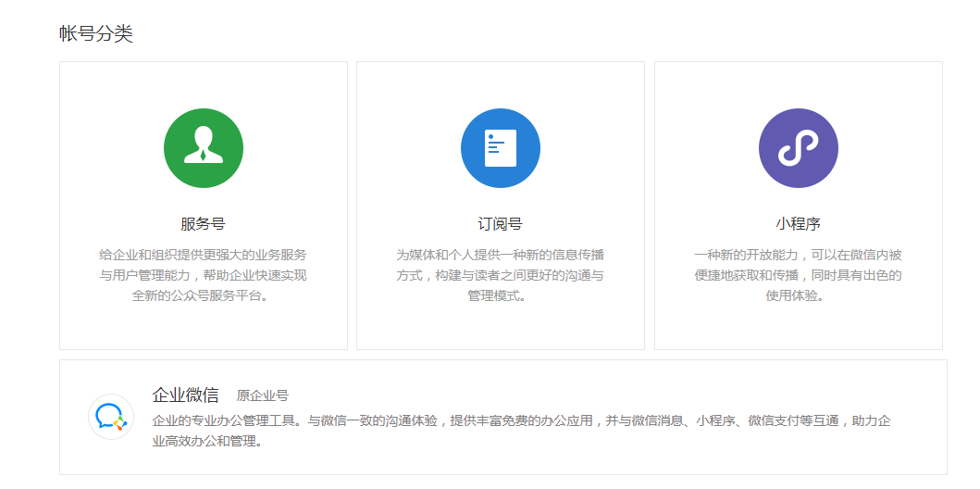The image size is (980, 489).
Task: Select the 订阅号 title
Action: click(x=501, y=224)
